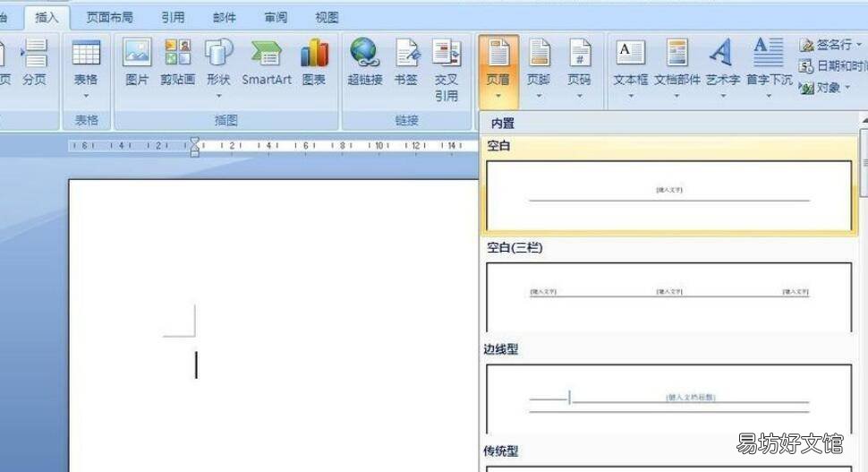The width and height of the screenshot is (868, 472).
Task: Insert a chart with 图表
Action: click(x=314, y=62)
